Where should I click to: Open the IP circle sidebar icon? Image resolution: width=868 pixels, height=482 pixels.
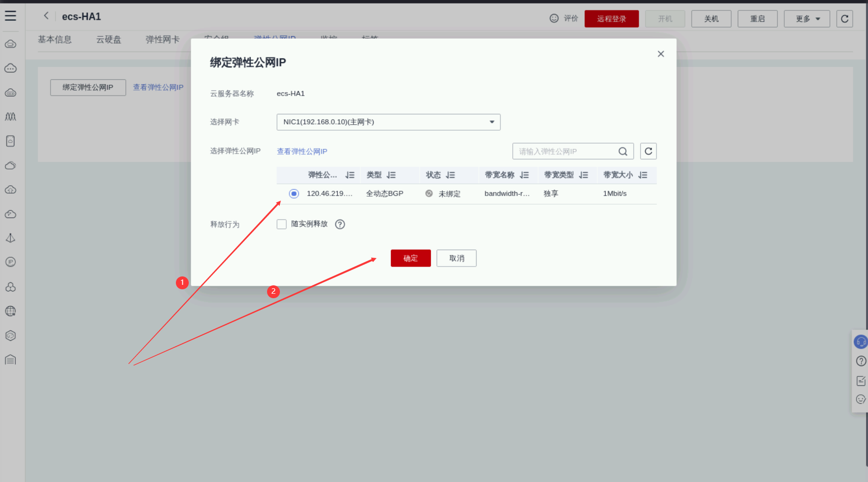pyautogui.click(x=10, y=262)
